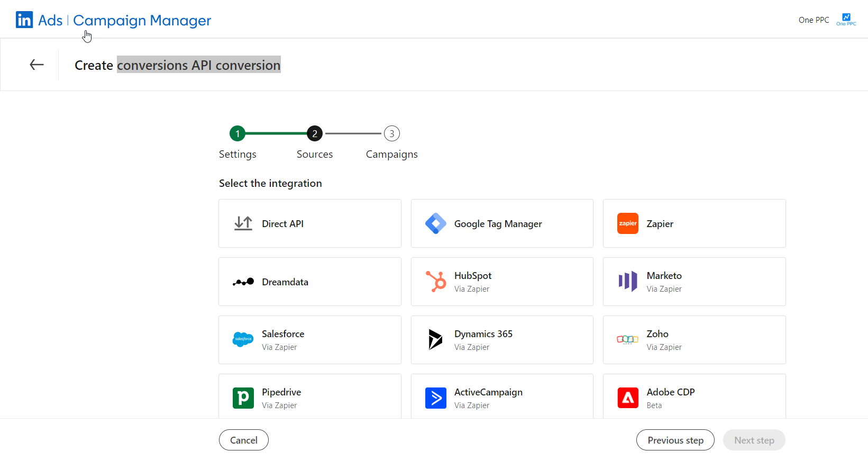Pick Pipedrive label text
This screenshot has width=868, height=460.
tap(281, 392)
